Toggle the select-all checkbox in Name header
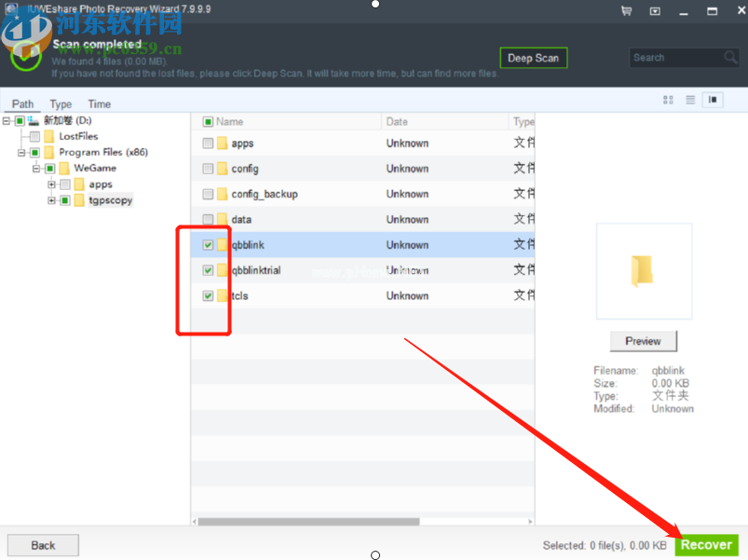Screen dimensions: 748x560 tap(208, 122)
